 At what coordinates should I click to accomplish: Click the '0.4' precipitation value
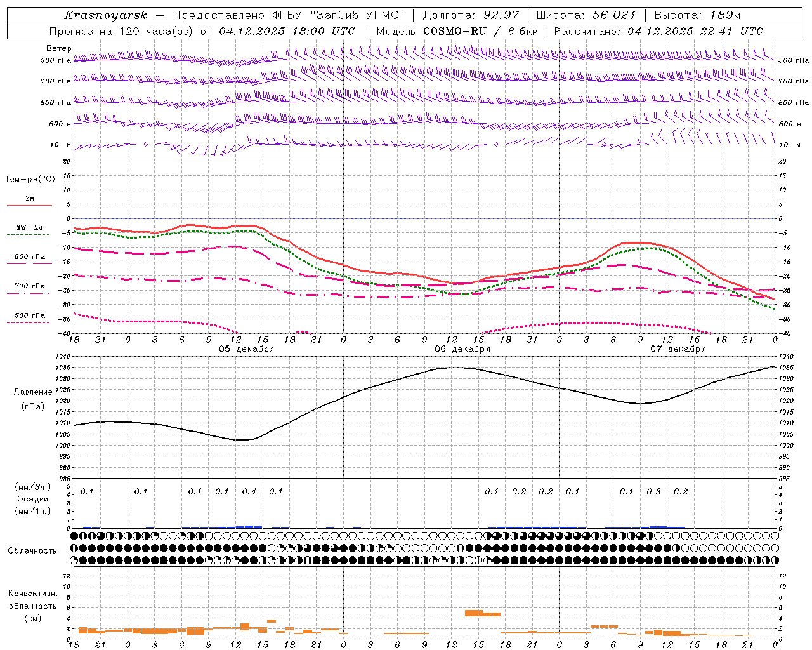(249, 491)
